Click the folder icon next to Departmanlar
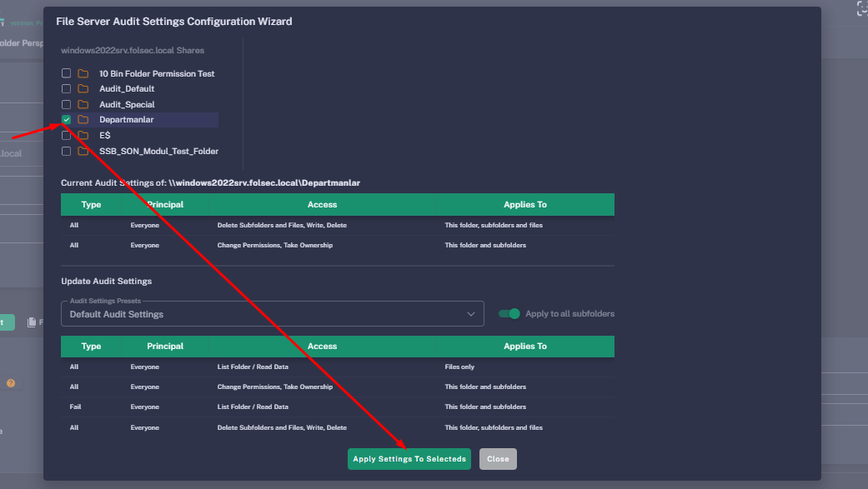 click(x=83, y=120)
